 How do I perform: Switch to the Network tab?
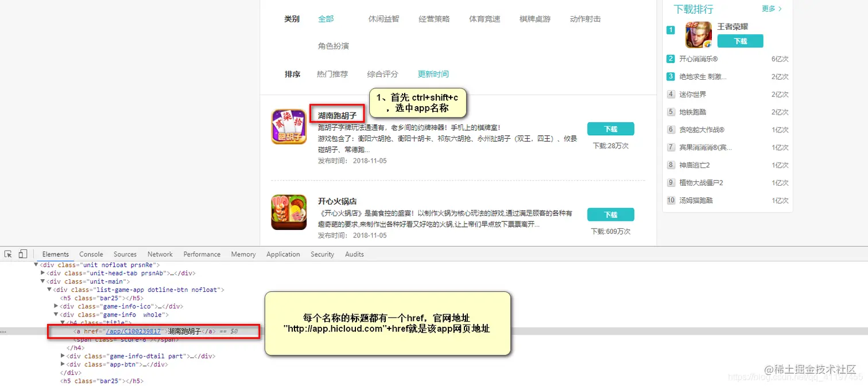pyautogui.click(x=160, y=254)
